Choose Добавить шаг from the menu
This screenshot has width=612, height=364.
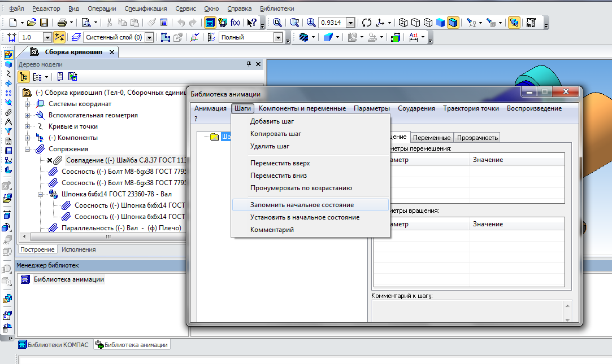point(272,121)
